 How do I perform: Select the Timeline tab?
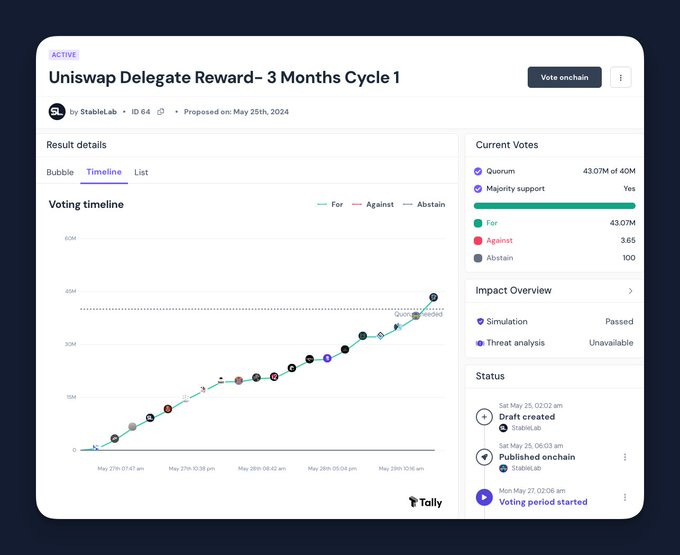click(x=104, y=172)
